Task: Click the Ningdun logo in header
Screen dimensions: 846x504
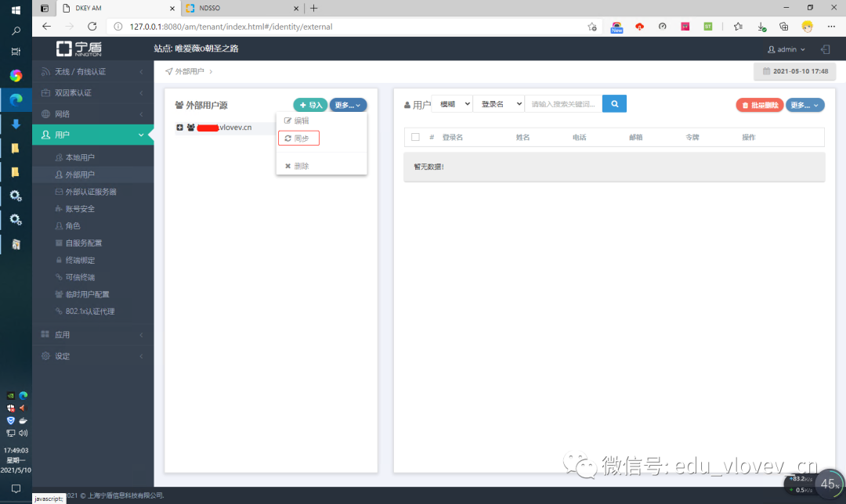Action: [x=79, y=49]
